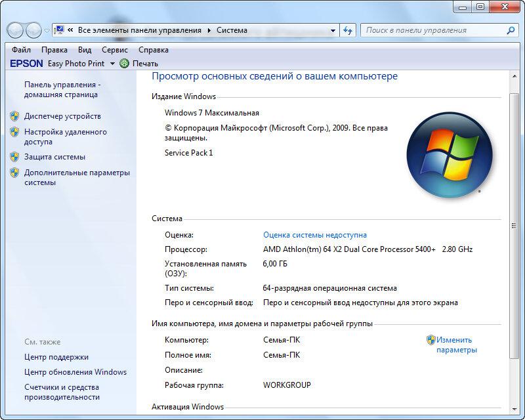Click the processor value 'AMD Athlon(tm) 64 X2'
Image resolution: width=525 pixels, height=420 pixels.
367,249
